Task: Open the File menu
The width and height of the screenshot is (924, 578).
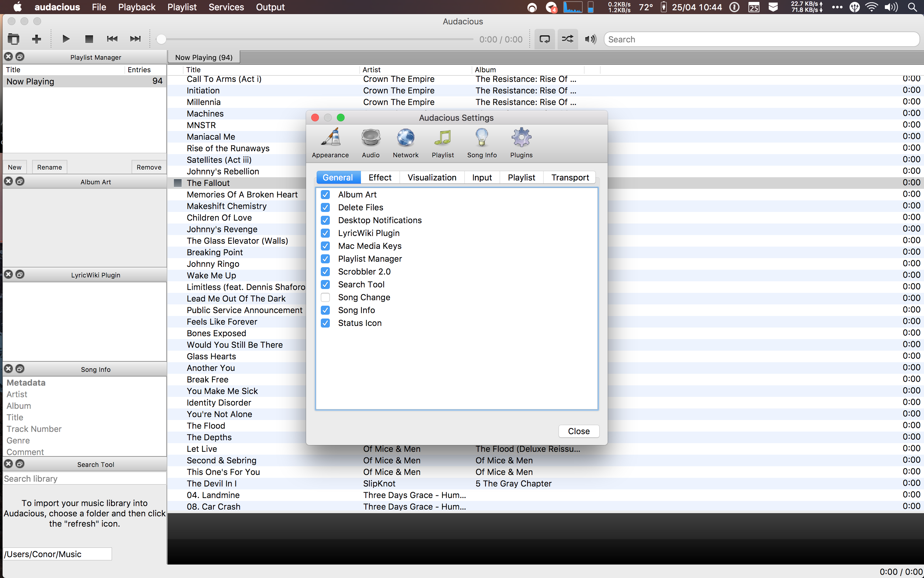Action: tap(99, 7)
